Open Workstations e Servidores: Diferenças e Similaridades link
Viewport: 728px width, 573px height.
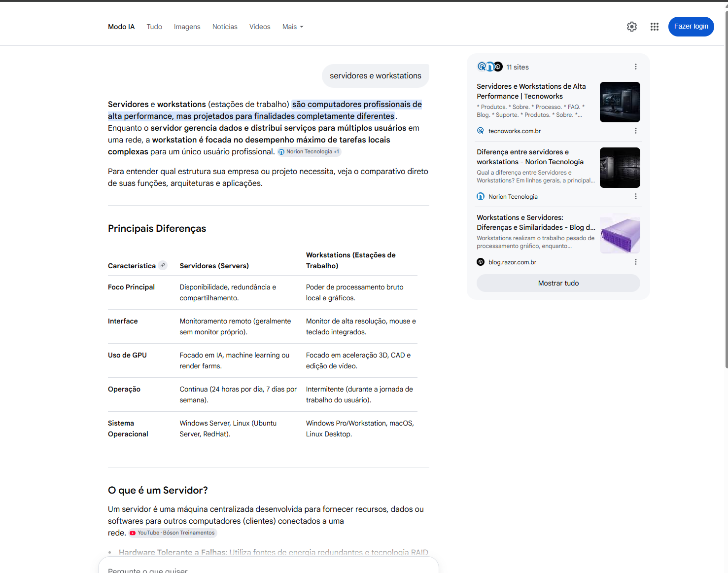tap(536, 222)
